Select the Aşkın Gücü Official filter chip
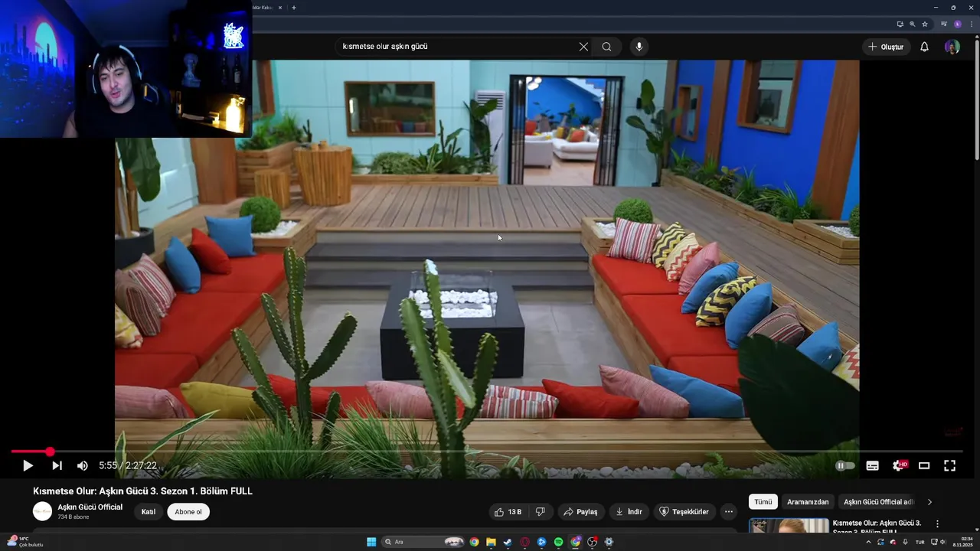 (x=879, y=502)
